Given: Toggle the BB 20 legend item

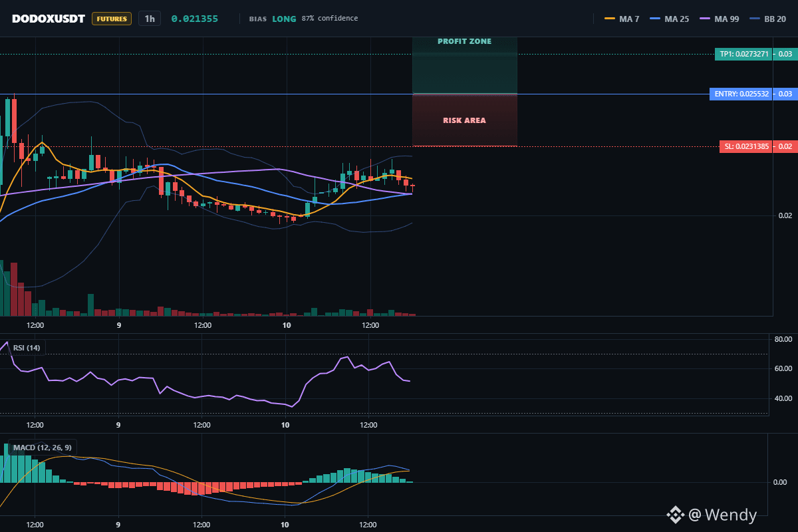Looking at the screenshot, I should tap(767, 19).
